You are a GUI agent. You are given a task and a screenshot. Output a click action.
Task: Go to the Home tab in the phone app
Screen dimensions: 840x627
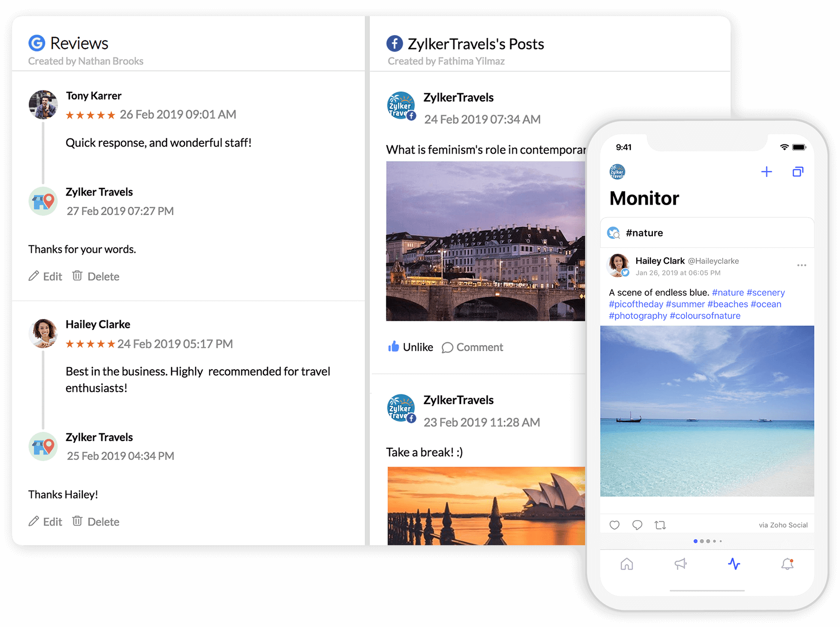(x=627, y=564)
